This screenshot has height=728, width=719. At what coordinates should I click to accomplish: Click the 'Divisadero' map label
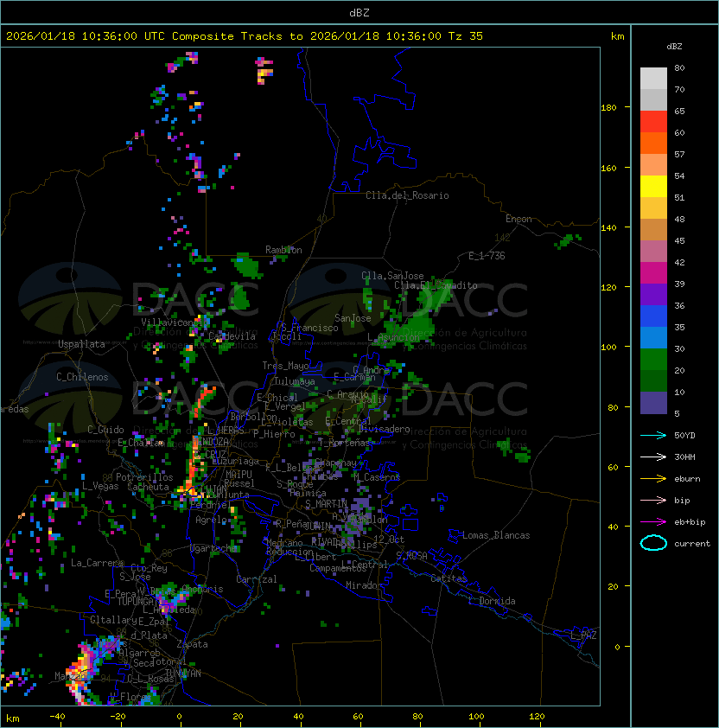click(384, 429)
